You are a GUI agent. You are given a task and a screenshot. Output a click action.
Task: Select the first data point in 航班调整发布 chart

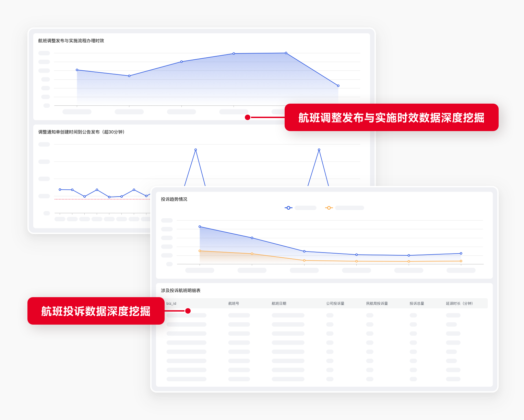pyautogui.click(x=77, y=70)
